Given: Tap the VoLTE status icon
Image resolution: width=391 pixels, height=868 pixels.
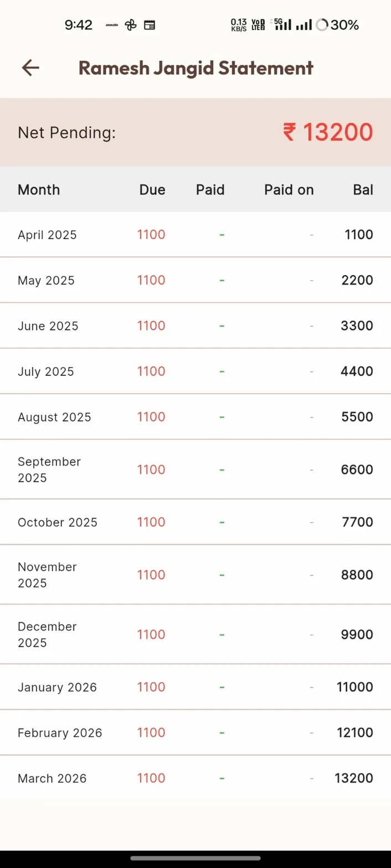Looking at the screenshot, I should [258, 25].
